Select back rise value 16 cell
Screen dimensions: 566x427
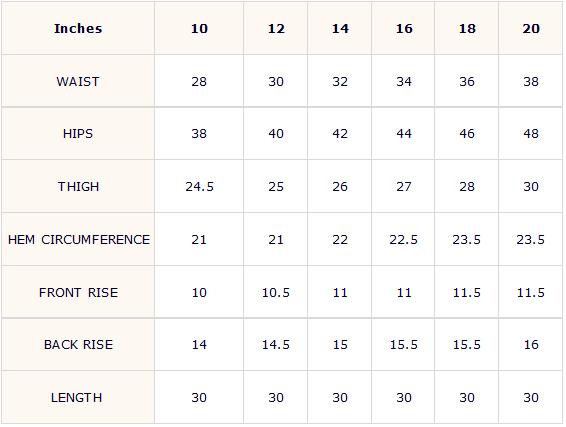[531, 344]
